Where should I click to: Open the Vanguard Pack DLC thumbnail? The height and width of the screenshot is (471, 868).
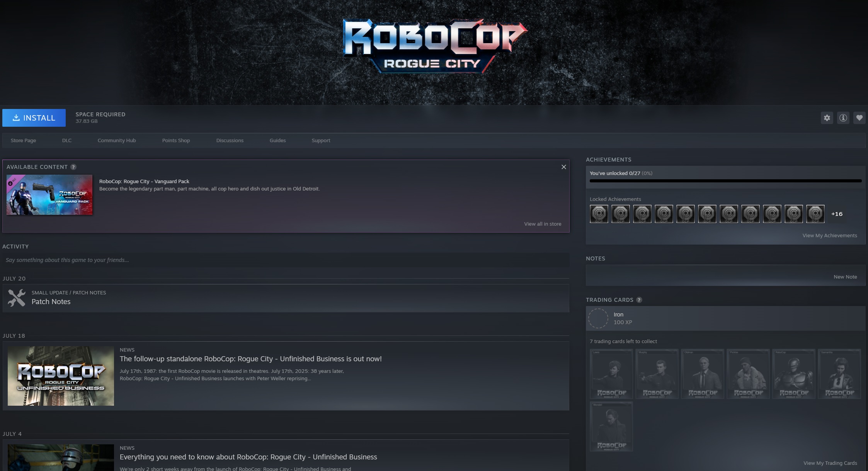click(49, 195)
